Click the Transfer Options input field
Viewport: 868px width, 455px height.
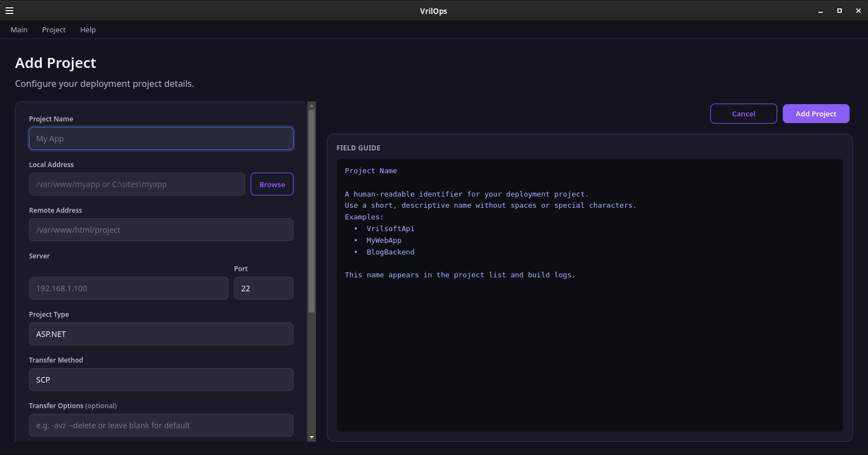[161, 425]
